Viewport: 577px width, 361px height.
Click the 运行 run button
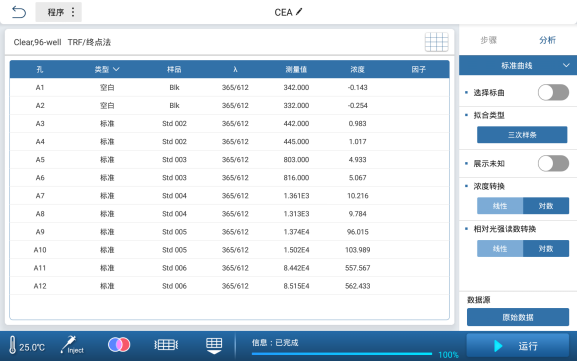coord(518,346)
